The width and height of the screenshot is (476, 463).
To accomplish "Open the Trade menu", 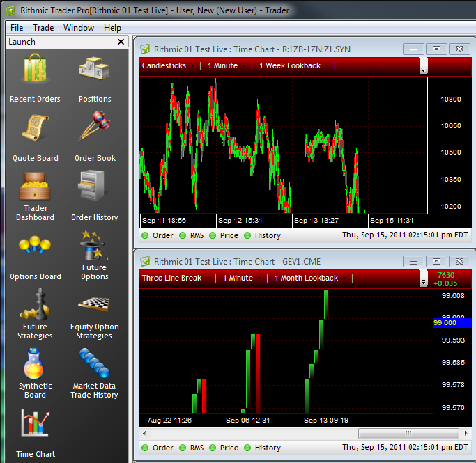I will pyautogui.click(x=43, y=28).
